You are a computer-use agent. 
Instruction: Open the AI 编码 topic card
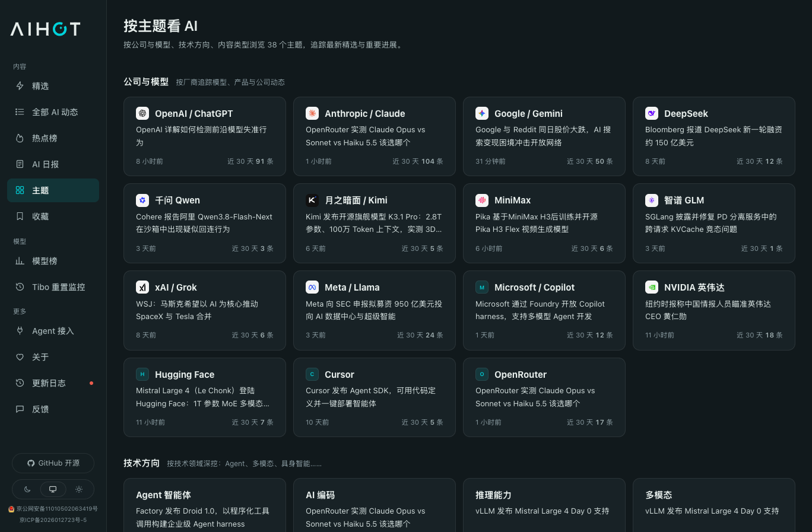[375, 505]
